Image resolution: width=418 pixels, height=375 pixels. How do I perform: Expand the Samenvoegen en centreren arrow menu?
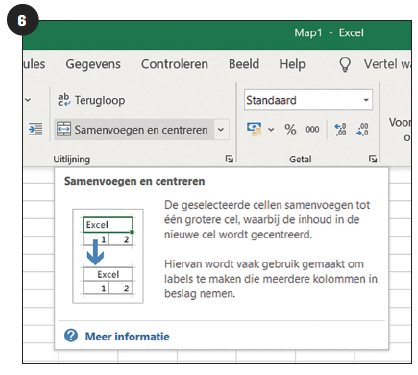(x=221, y=130)
